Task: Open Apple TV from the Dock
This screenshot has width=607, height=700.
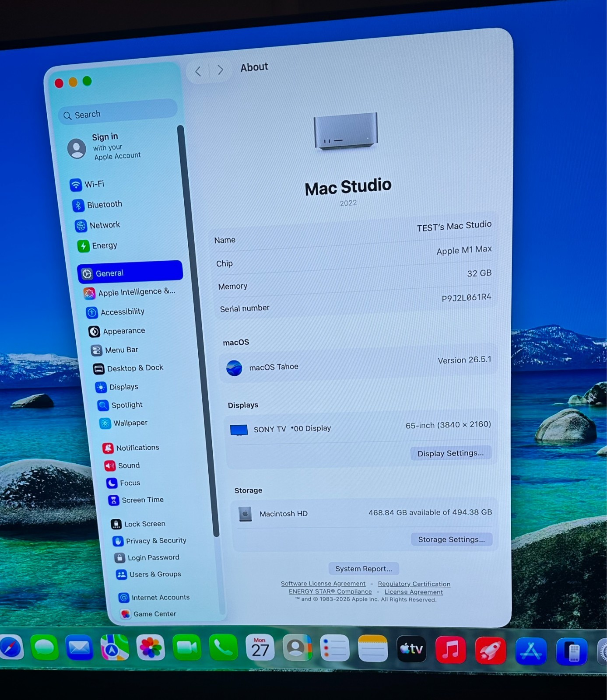Action: (x=411, y=649)
